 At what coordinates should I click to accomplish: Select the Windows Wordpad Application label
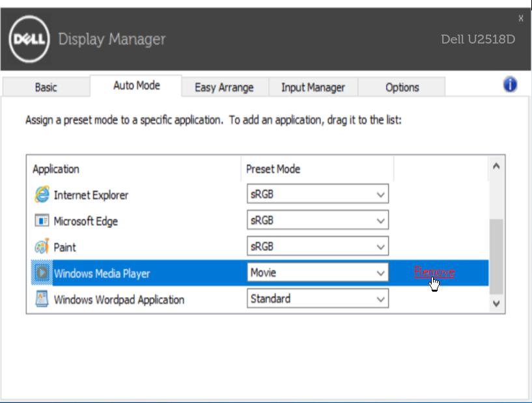click(119, 299)
